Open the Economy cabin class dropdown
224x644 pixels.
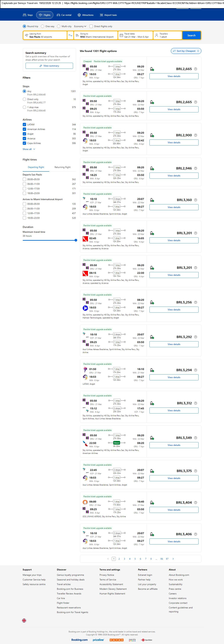click(80, 26)
